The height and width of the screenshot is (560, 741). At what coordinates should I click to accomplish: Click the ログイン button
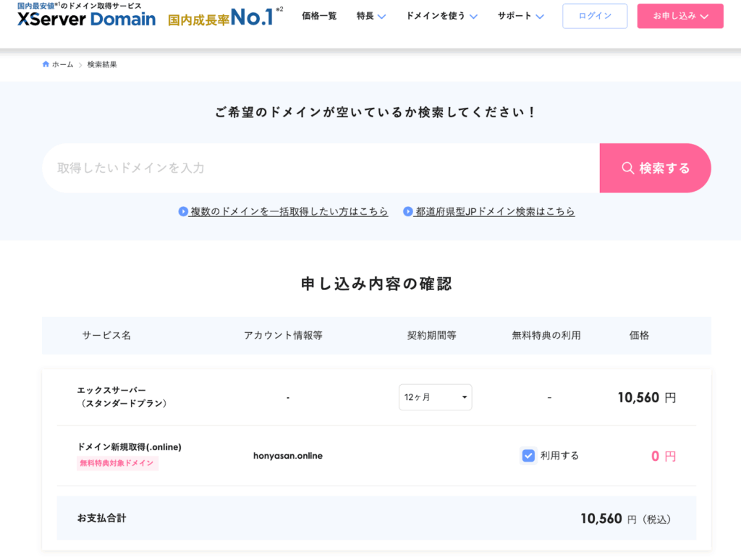tap(595, 16)
